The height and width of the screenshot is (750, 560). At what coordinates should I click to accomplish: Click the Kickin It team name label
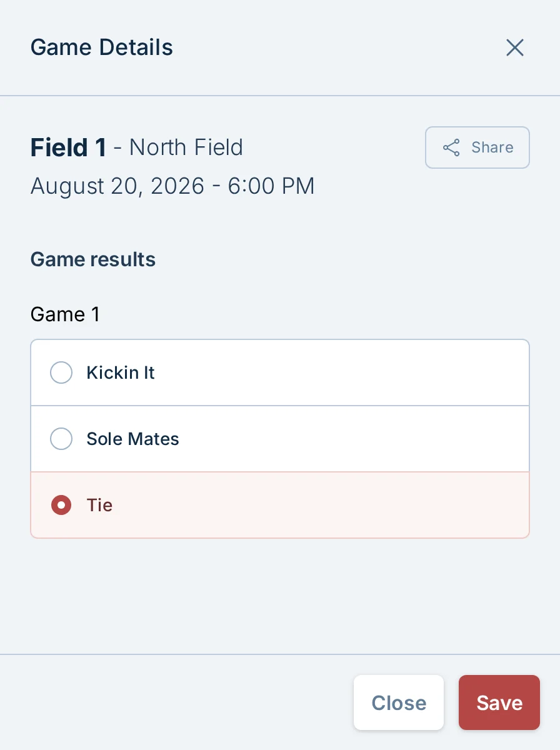(x=121, y=372)
